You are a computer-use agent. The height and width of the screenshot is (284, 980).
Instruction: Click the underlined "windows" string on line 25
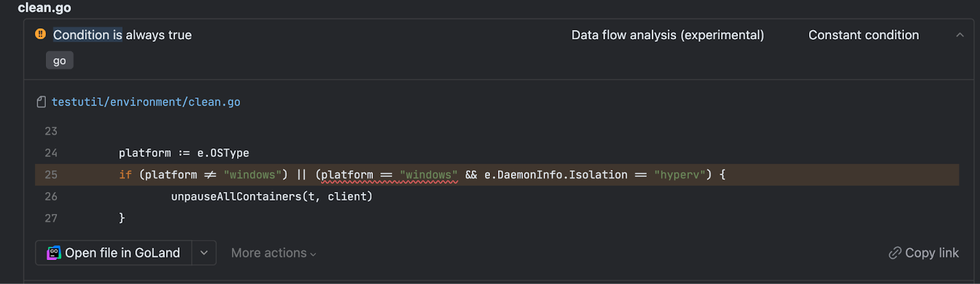click(x=429, y=175)
